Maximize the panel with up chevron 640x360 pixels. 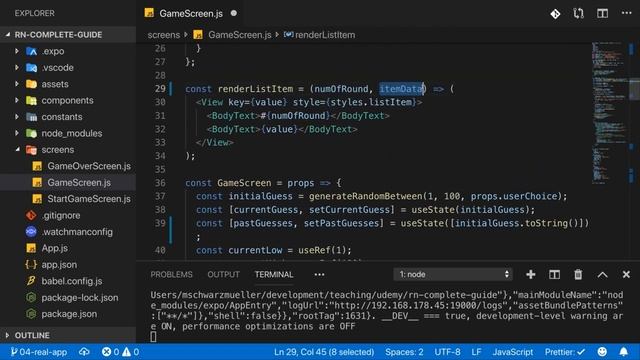click(x=602, y=275)
